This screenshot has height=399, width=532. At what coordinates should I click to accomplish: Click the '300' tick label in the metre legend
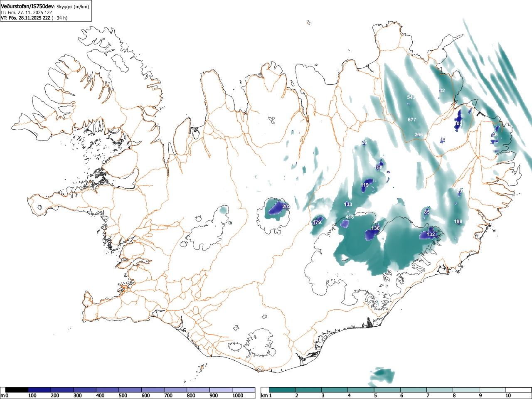coord(78,396)
